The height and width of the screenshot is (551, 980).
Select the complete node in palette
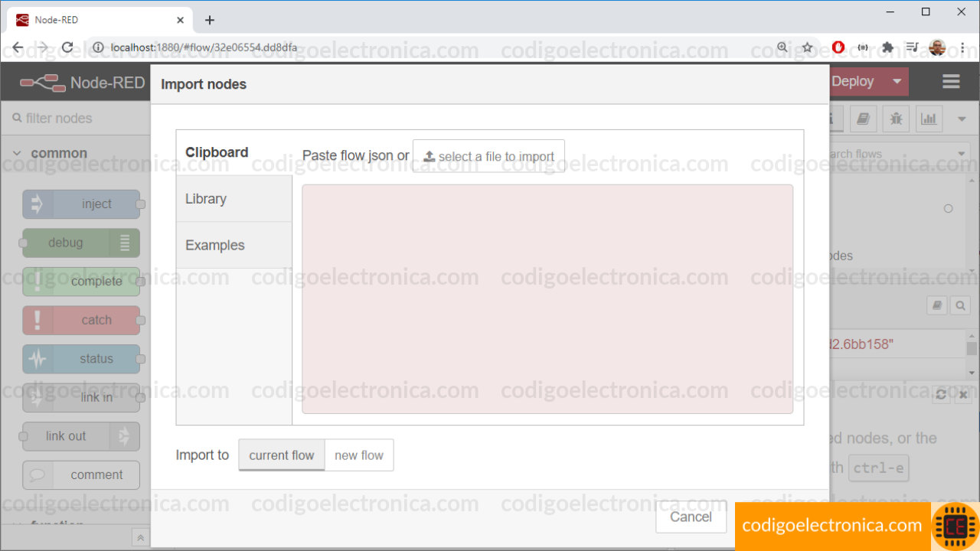(81, 282)
